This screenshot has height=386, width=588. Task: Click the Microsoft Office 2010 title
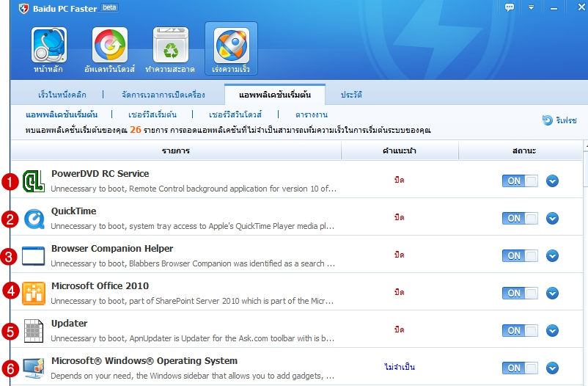[100, 285]
